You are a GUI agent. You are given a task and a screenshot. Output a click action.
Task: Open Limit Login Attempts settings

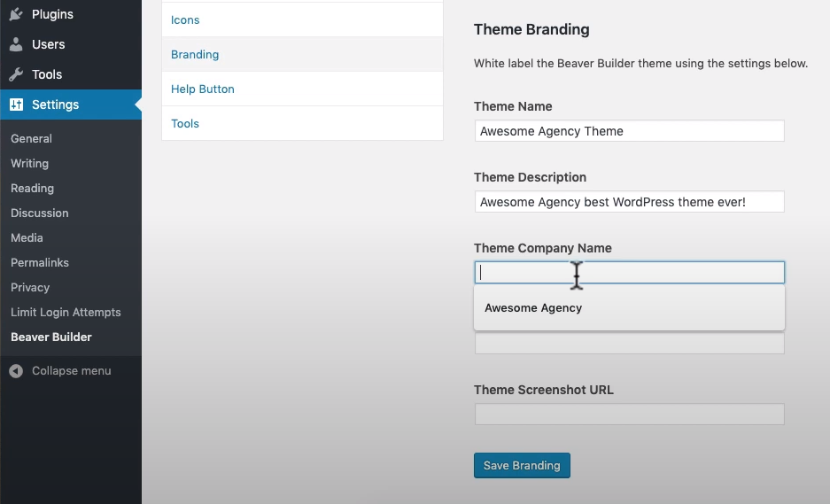(x=66, y=312)
